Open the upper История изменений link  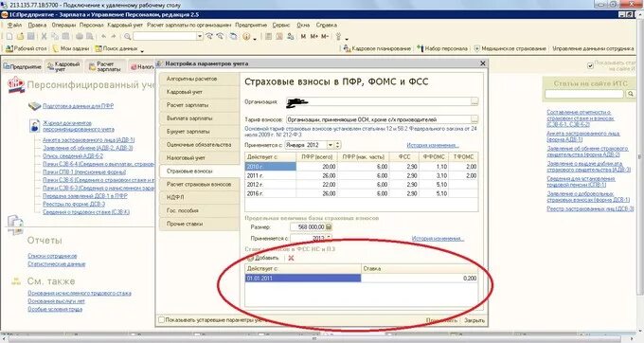[x=433, y=145]
